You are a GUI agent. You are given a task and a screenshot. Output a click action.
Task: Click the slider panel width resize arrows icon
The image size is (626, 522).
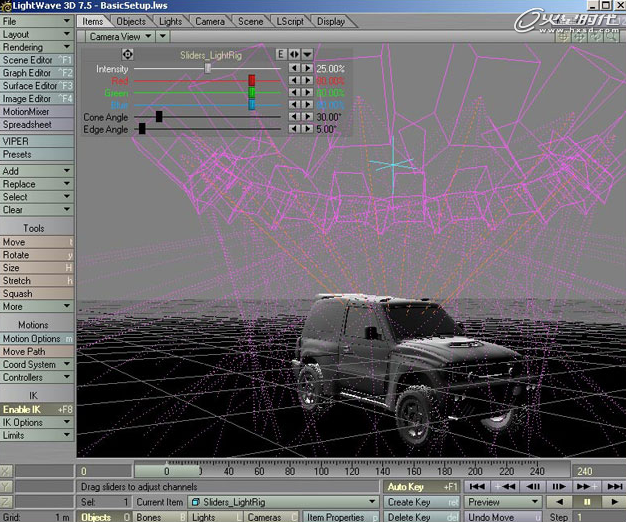tap(294, 54)
